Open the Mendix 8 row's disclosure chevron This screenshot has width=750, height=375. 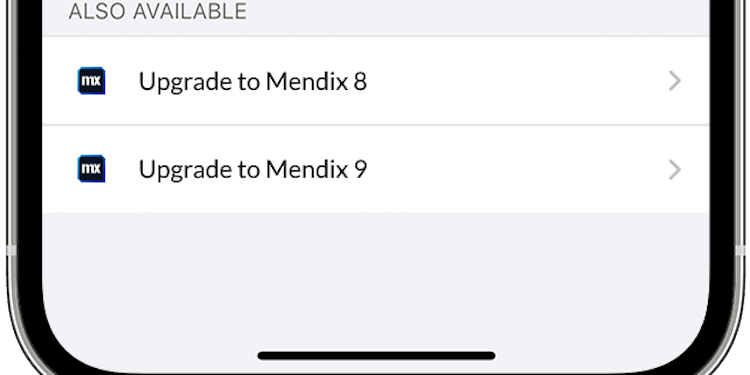(674, 81)
